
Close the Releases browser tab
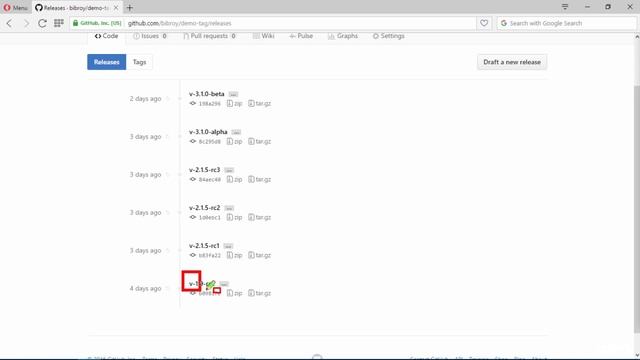[x=116, y=8]
